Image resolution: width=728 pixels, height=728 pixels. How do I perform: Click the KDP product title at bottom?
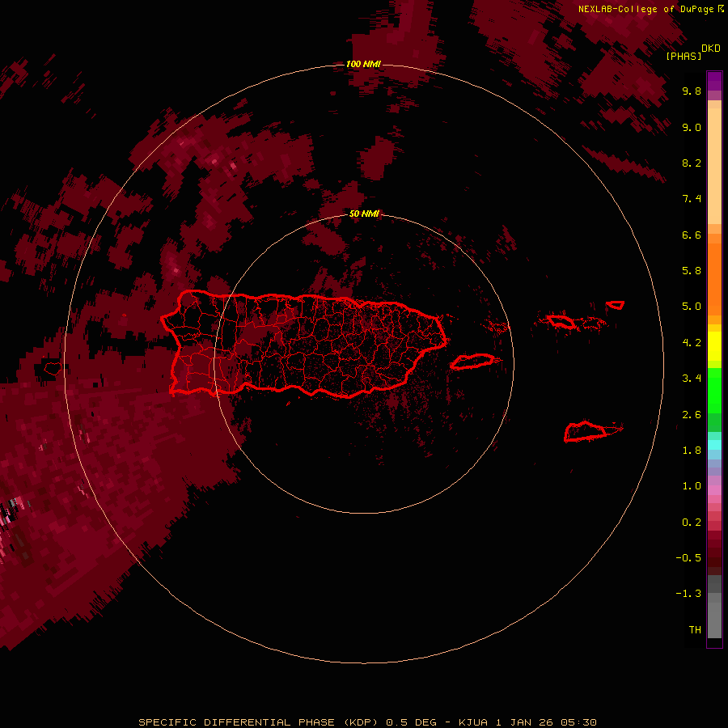367,722
